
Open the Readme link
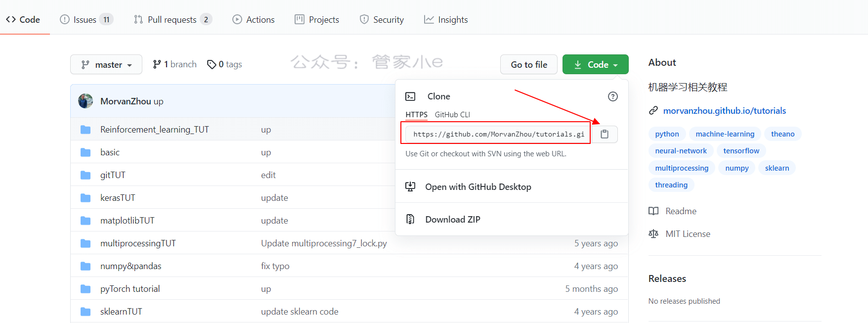681,211
